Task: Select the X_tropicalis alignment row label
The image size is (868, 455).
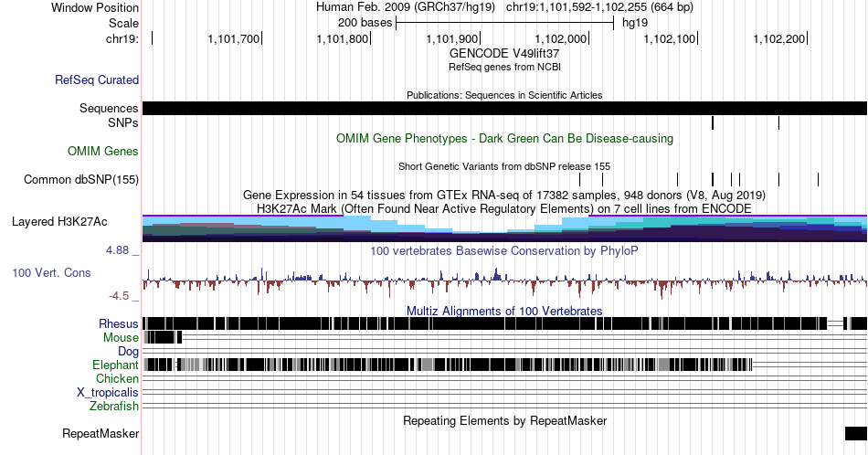Action: pyautogui.click(x=108, y=393)
